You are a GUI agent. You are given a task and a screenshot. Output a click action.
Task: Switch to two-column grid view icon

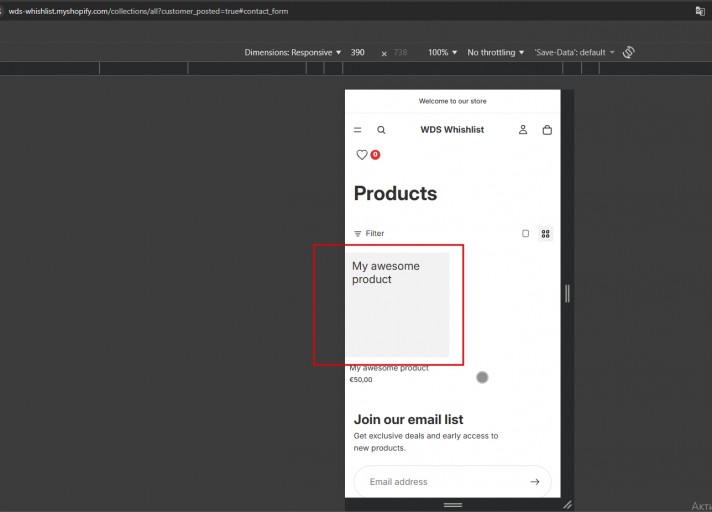pyautogui.click(x=545, y=233)
